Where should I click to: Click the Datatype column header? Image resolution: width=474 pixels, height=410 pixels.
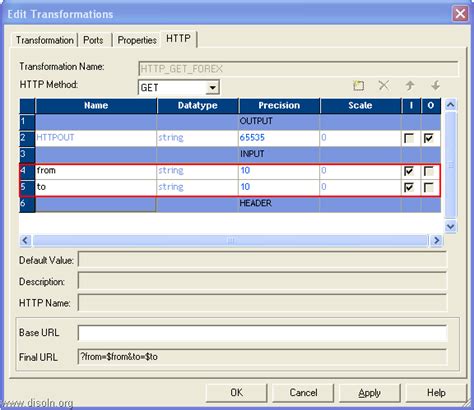[x=198, y=106]
